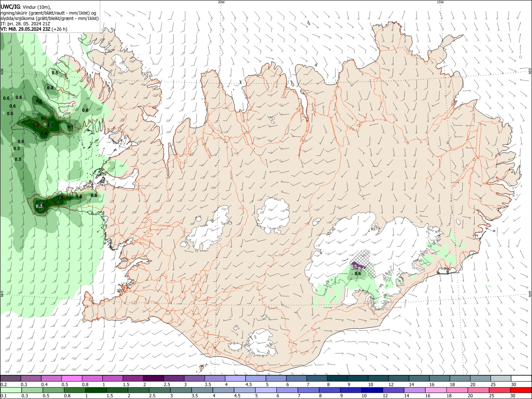Click the 'VT: Mið. 29.05.2024 23Z' valid time
This screenshot has width=532, height=399.
point(25,29)
